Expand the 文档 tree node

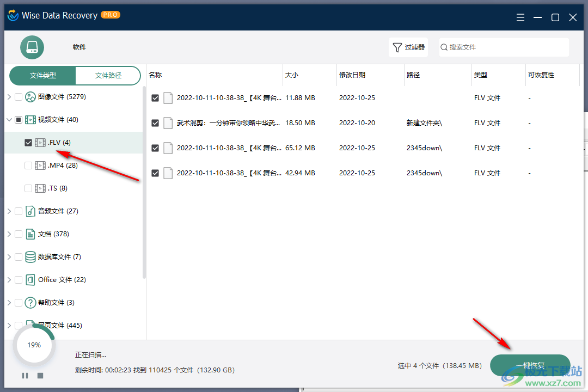pyautogui.click(x=9, y=234)
